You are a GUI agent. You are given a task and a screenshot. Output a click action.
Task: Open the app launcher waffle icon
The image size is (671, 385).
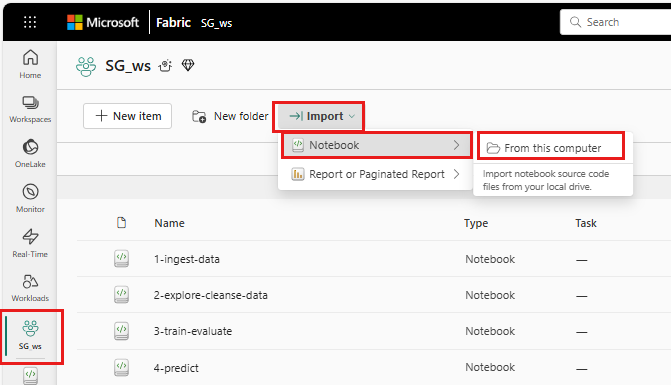click(x=30, y=22)
